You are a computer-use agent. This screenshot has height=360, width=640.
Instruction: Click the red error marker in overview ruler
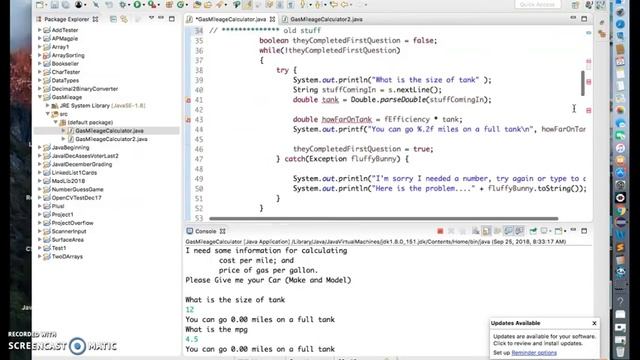(x=589, y=82)
